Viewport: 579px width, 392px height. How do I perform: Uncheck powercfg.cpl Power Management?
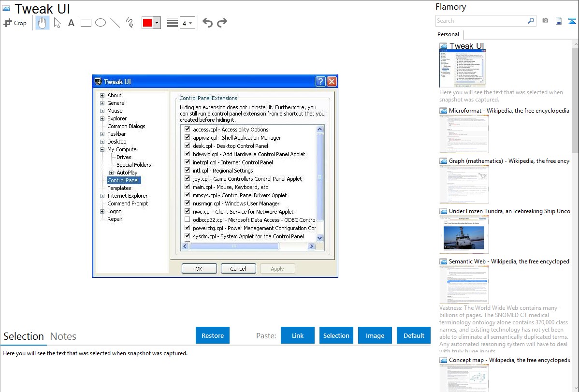(x=187, y=228)
